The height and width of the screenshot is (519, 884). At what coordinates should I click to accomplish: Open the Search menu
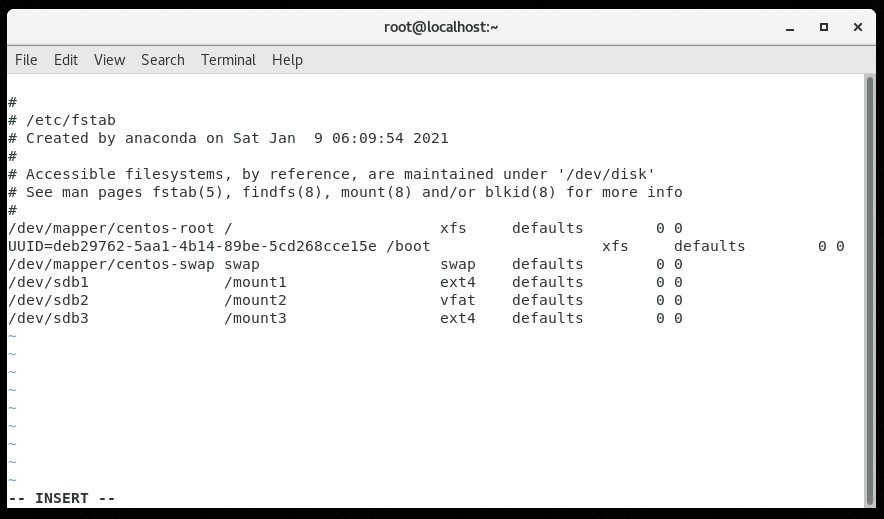tap(162, 60)
